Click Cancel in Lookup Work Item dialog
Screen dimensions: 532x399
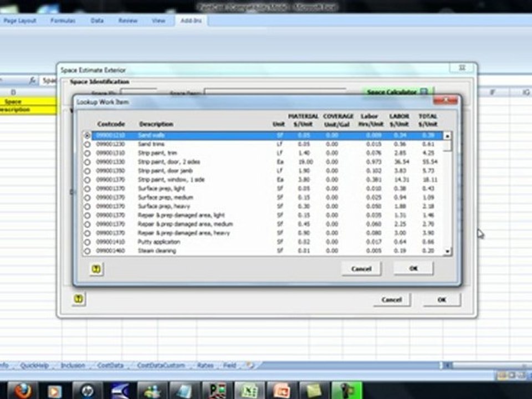(x=361, y=269)
